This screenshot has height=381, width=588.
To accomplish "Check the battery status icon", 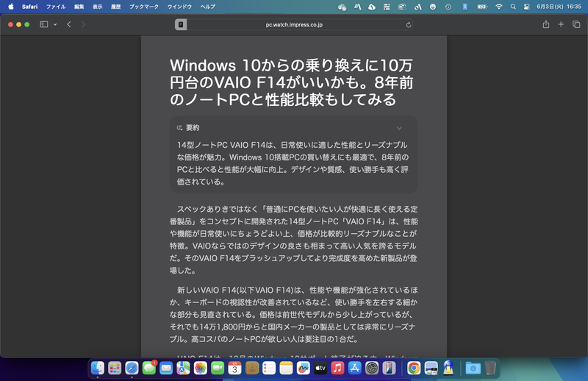I will point(482,7).
